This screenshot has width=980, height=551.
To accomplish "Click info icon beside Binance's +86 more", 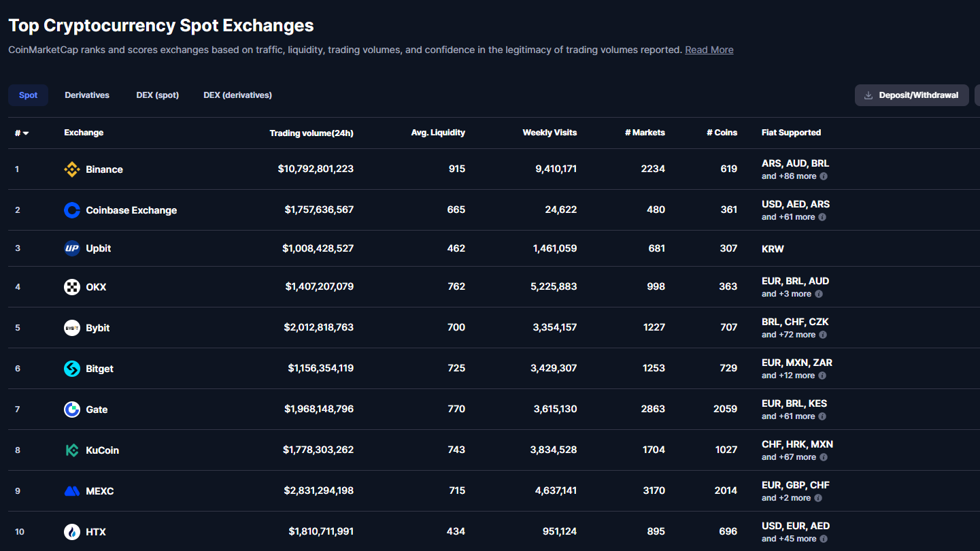I will (824, 176).
